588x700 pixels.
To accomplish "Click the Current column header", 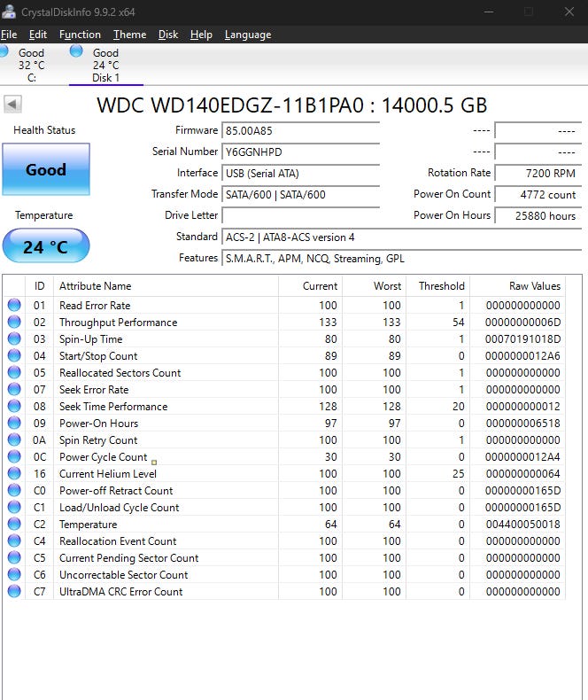I will [311, 285].
